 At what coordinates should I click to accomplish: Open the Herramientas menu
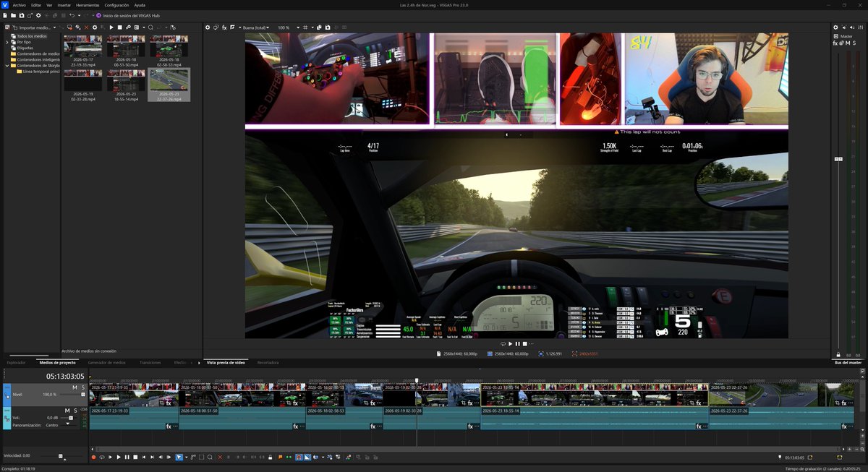tap(88, 5)
